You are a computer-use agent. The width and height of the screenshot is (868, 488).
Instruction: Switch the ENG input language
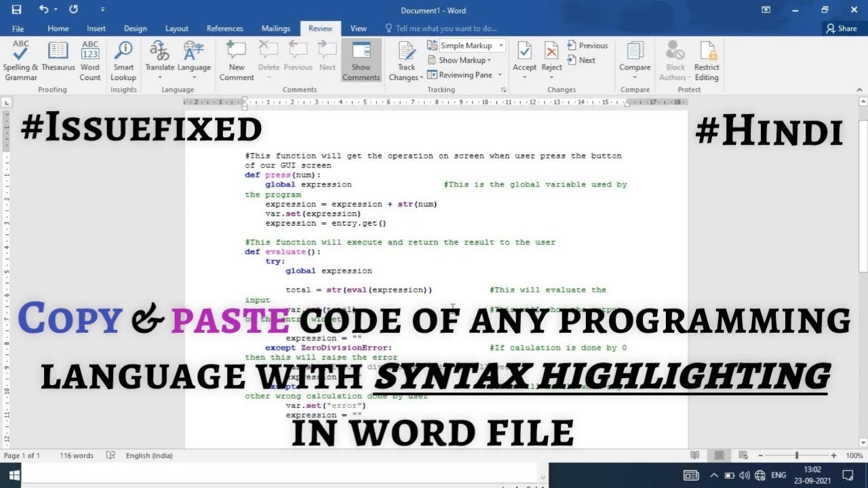click(779, 475)
